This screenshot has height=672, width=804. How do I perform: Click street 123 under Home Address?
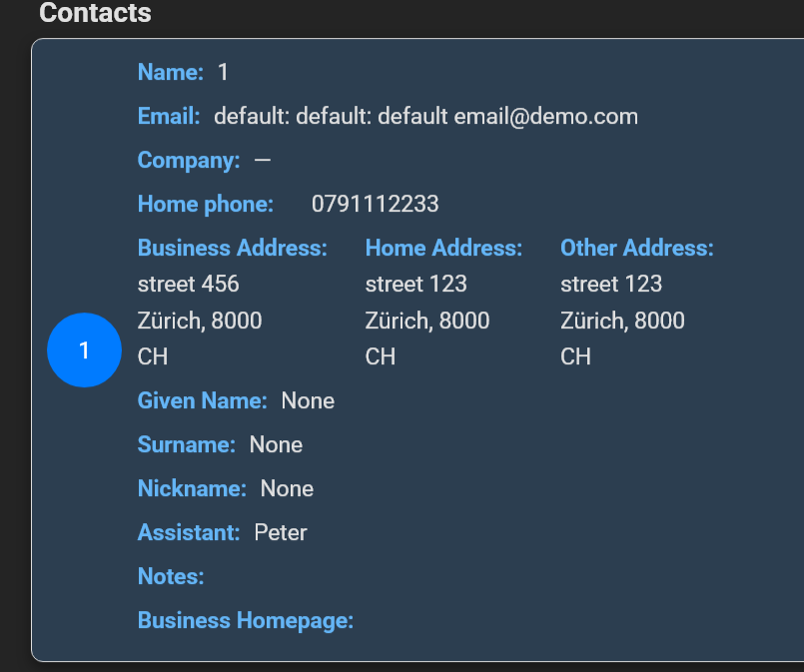coord(415,284)
